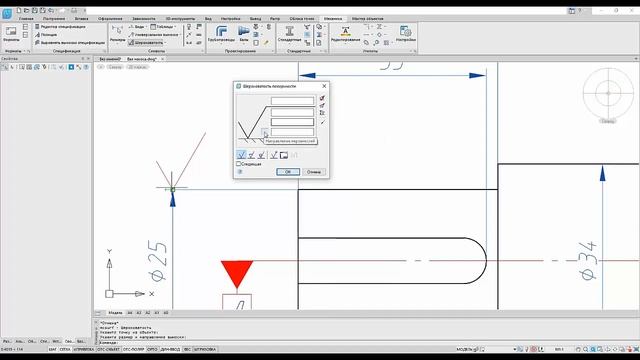Click the nanoCAD application logo button

tap(7, 13)
